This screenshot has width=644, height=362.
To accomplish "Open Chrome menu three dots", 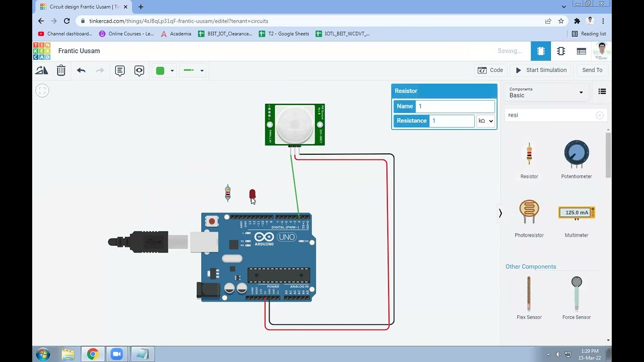I will 603,21.
